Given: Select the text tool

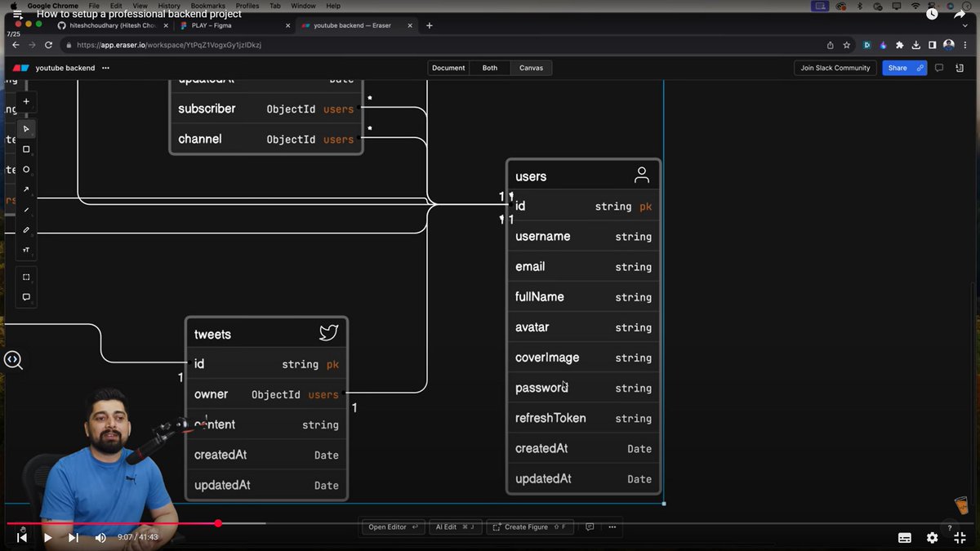Looking at the screenshot, I should tap(26, 250).
